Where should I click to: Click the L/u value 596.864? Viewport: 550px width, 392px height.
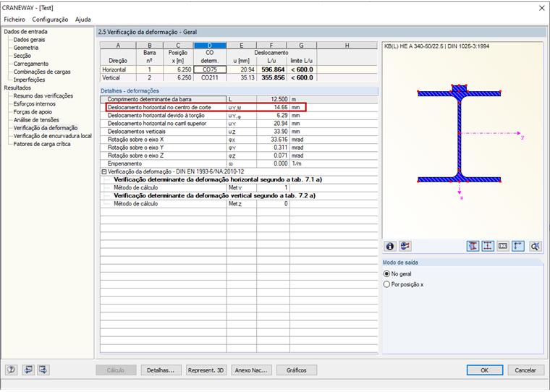point(273,69)
